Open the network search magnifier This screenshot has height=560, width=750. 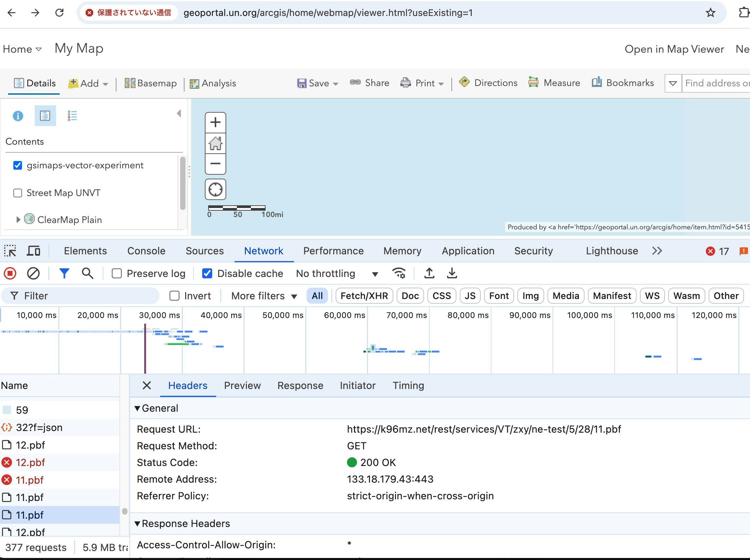[87, 273]
